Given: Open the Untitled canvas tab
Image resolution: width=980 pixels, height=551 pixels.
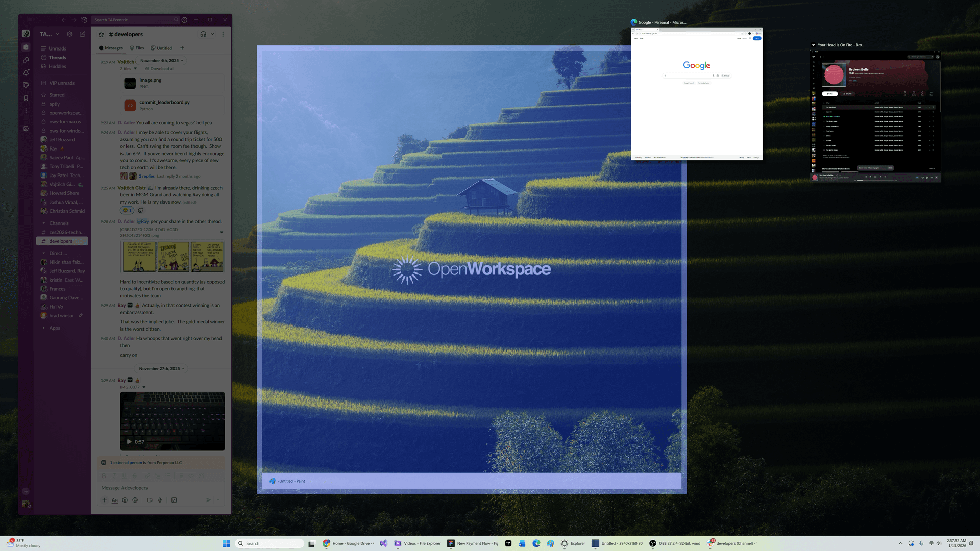Looking at the screenshot, I should click(x=161, y=48).
